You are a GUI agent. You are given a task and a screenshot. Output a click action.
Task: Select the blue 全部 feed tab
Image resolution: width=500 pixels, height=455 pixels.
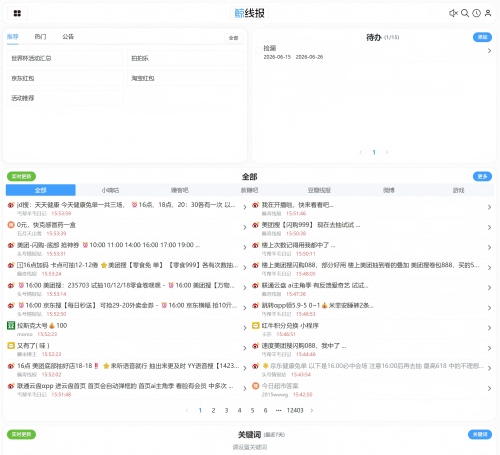click(41, 190)
